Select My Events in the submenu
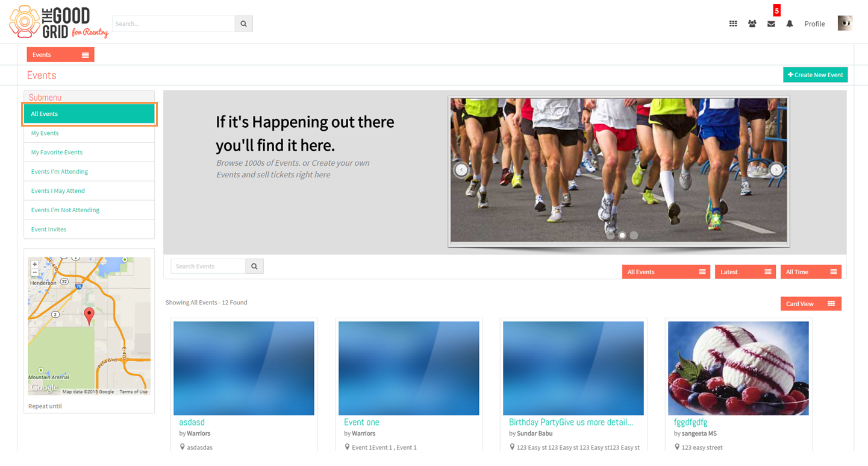The image size is (868, 466). pos(89,133)
